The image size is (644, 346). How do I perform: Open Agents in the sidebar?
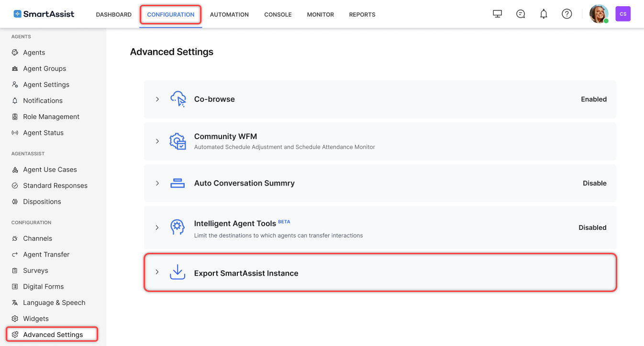34,53
